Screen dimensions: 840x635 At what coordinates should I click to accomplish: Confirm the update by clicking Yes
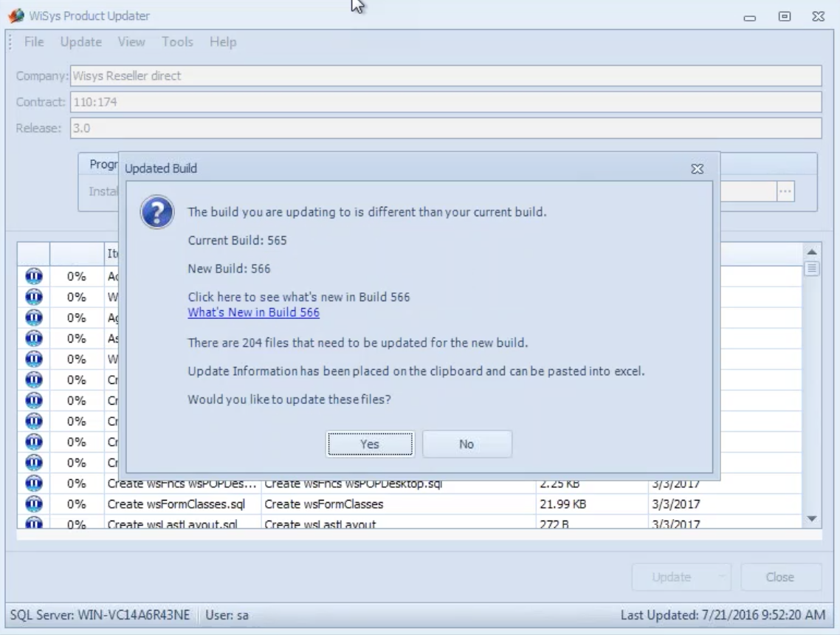(370, 444)
